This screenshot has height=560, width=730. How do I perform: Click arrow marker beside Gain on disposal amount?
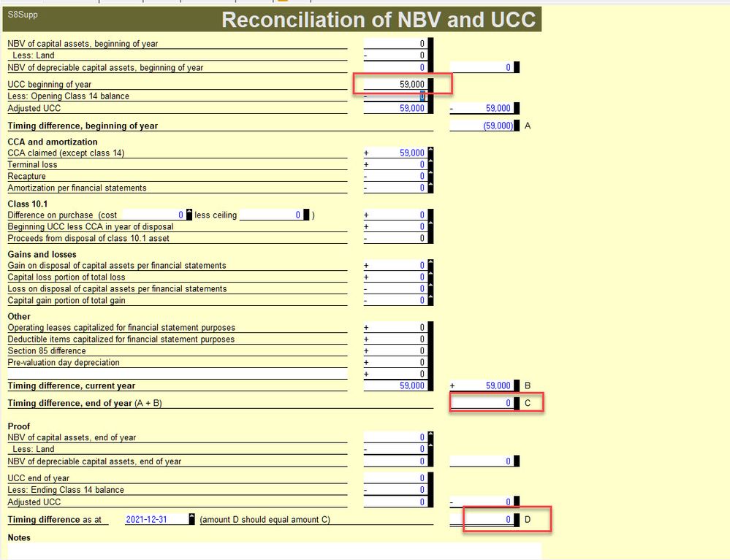(430, 264)
